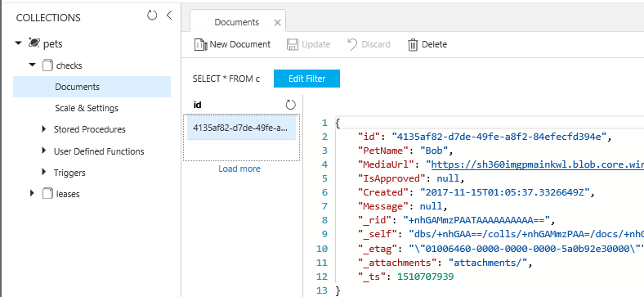
Task: Expand Triggers node
Action: [x=44, y=172]
